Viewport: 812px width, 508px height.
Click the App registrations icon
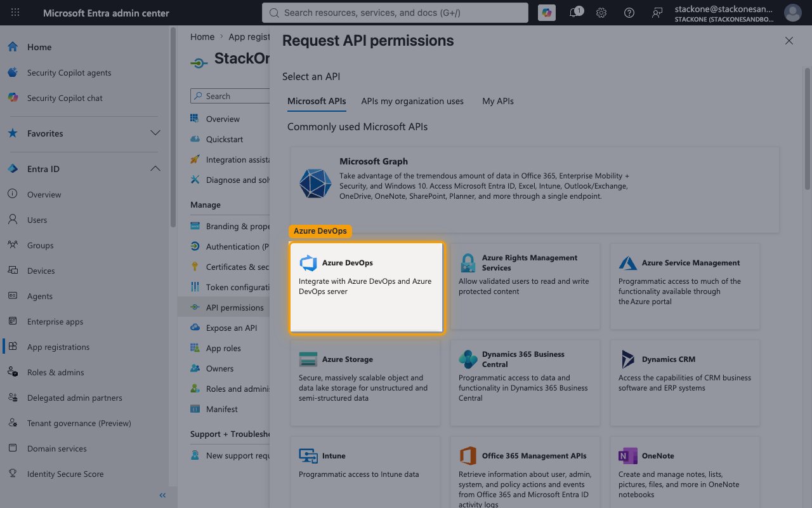pos(13,347)
